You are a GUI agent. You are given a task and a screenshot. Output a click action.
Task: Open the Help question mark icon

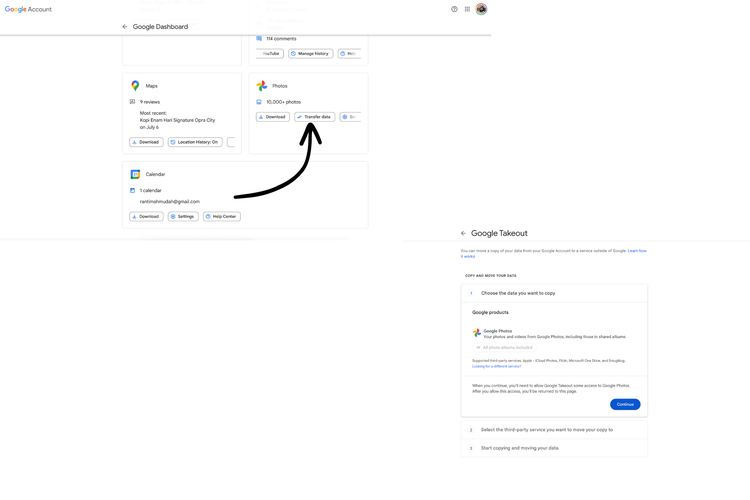click(454, 9)
